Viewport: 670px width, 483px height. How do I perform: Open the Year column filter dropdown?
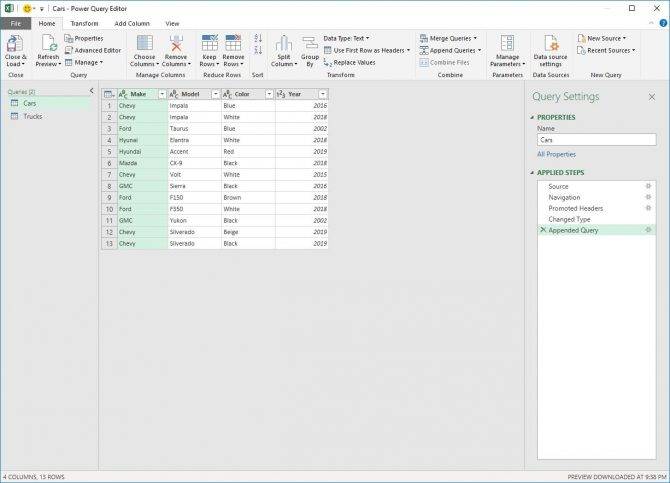pyautogui.click(x=323, y=94)
